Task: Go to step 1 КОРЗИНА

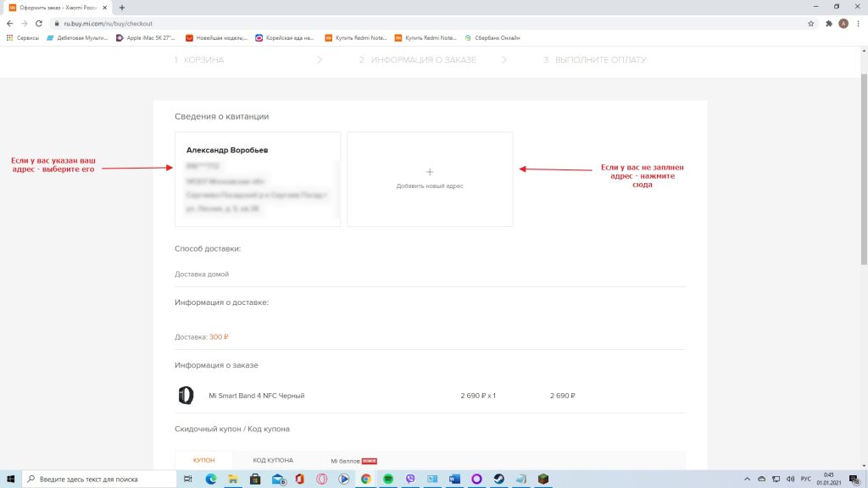Action: coord(199,60)
